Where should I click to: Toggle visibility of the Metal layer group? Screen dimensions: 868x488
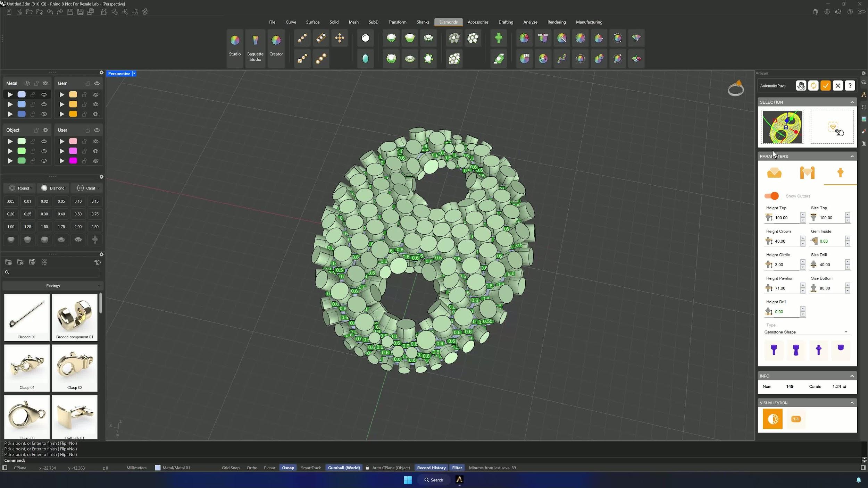[x=45, y=83]
